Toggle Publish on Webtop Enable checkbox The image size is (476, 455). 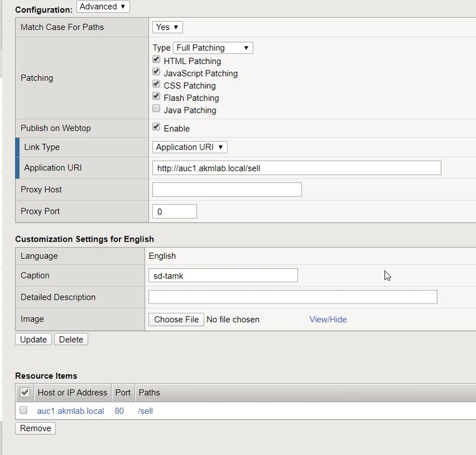157,127
